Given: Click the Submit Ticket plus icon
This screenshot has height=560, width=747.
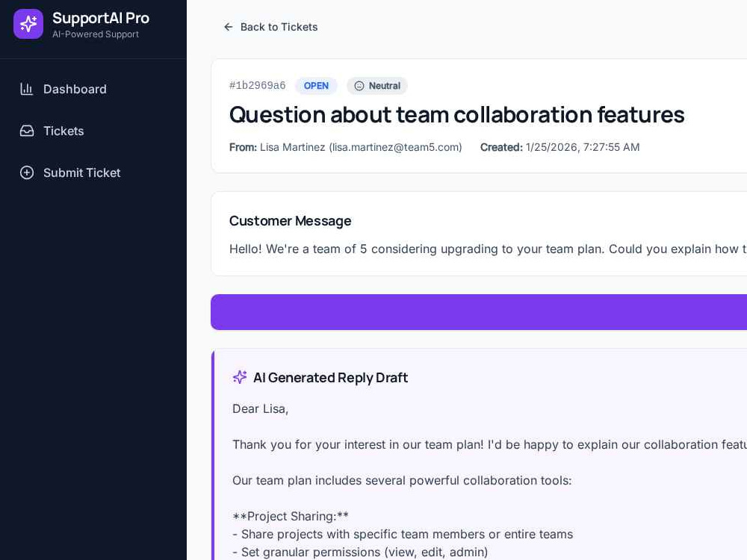Looking at the screenshot, I should [27, 172].
